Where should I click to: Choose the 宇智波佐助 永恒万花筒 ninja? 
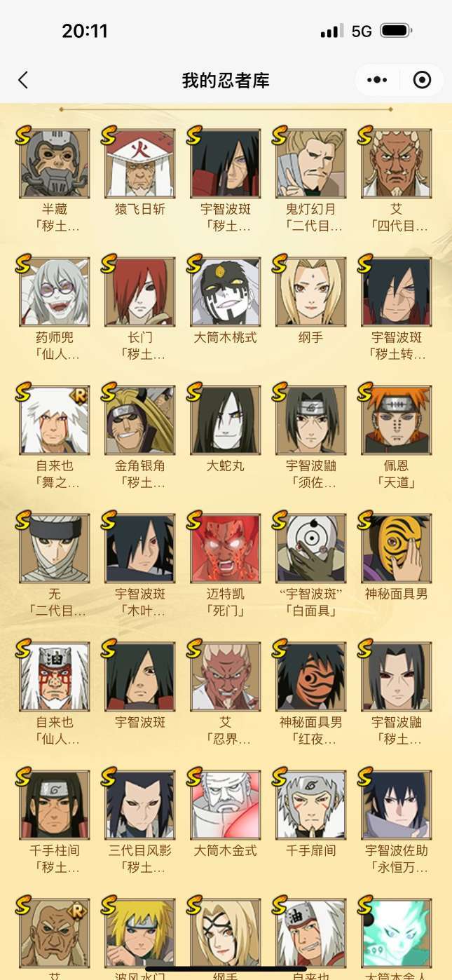click(x=397, y=805)
